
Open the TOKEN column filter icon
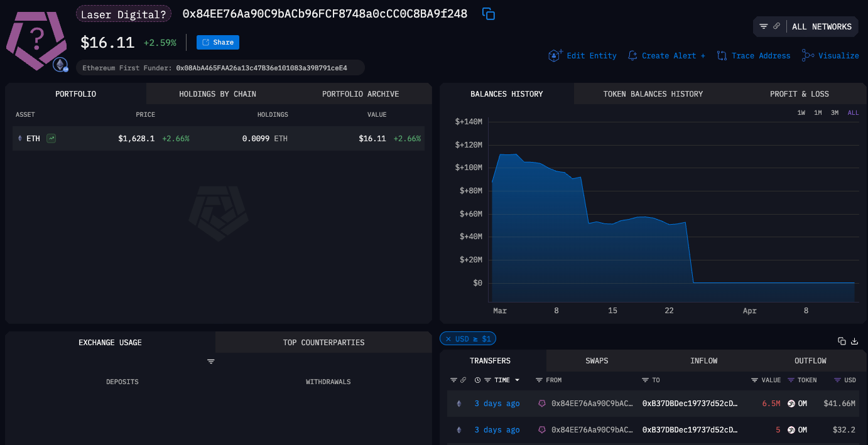(791, 380)
